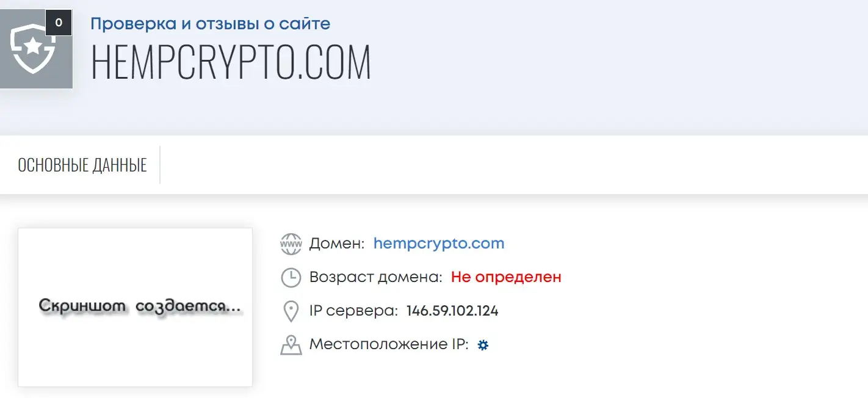Click the shield star rating icon
This screenshot has width=868, height=398.
pos(34,49)
